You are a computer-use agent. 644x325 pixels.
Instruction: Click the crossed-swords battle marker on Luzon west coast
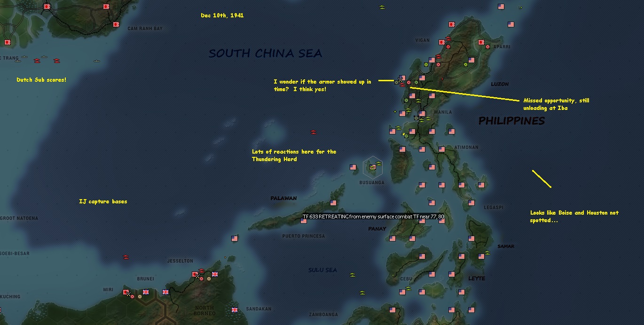point(400,79)
